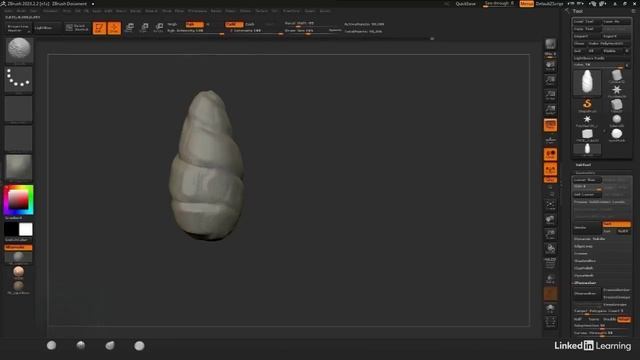
Task: Open the Transform menu
Action: (x=291, y=11)
